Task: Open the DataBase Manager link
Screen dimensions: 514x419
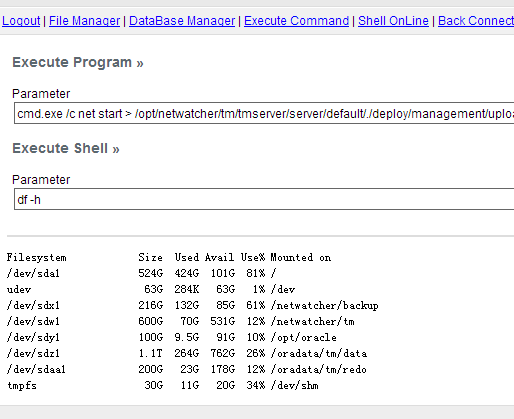Action: [182, 21]
